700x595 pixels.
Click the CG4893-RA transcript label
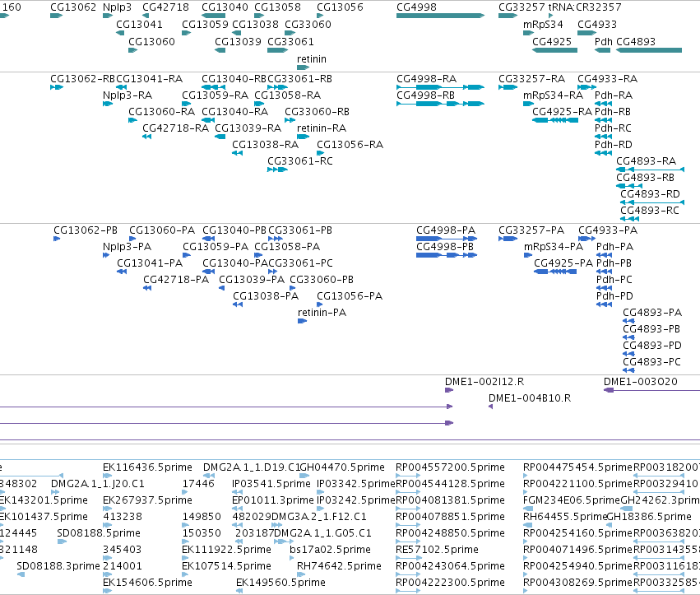646,161
